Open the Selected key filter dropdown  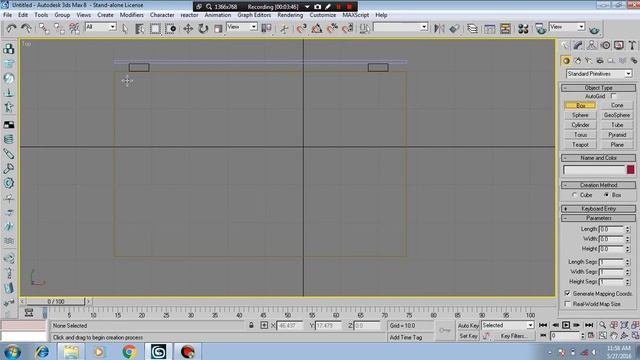(x=508, y=325)
